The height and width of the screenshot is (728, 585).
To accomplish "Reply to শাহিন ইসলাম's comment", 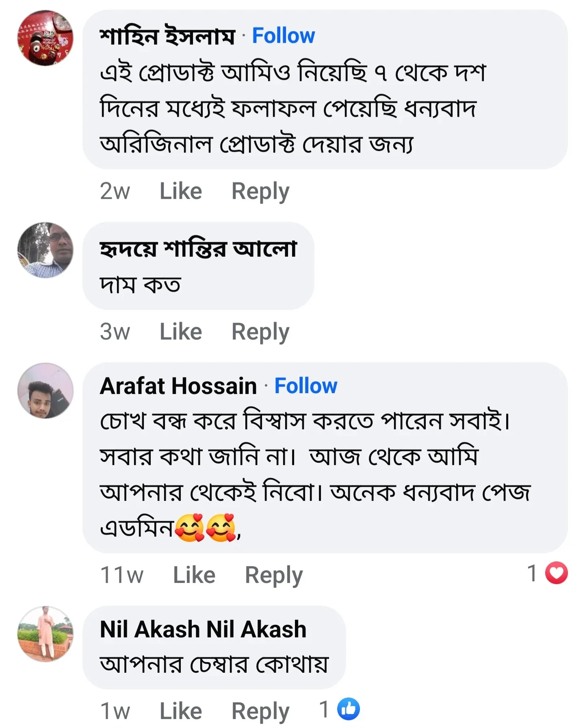I will pos(260,191).
